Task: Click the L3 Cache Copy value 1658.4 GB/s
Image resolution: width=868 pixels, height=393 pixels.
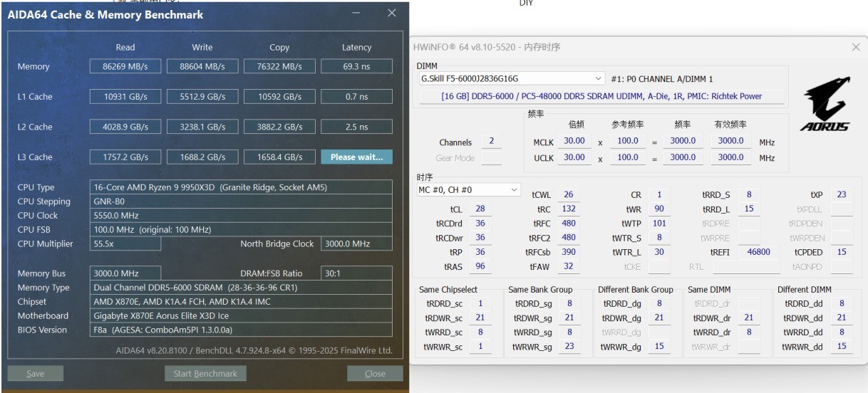Action: [279, 157]
